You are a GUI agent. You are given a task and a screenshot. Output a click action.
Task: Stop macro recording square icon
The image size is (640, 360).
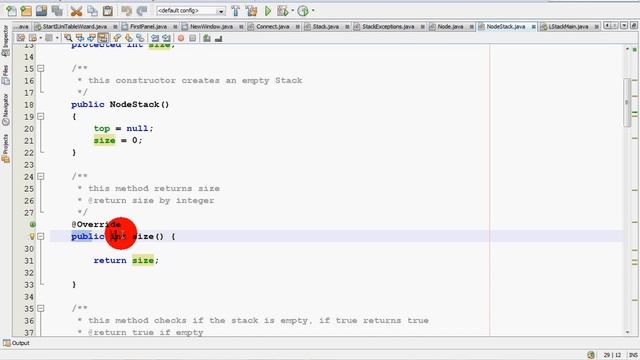192,38
